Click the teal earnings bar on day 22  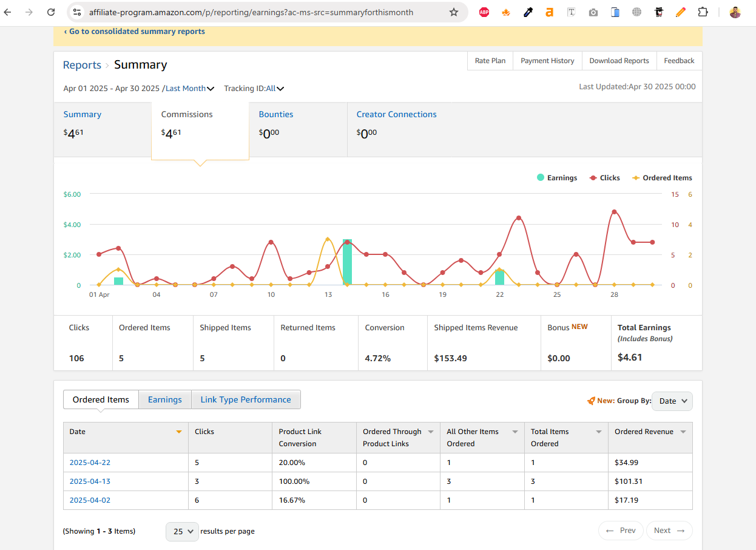point(499,277)
